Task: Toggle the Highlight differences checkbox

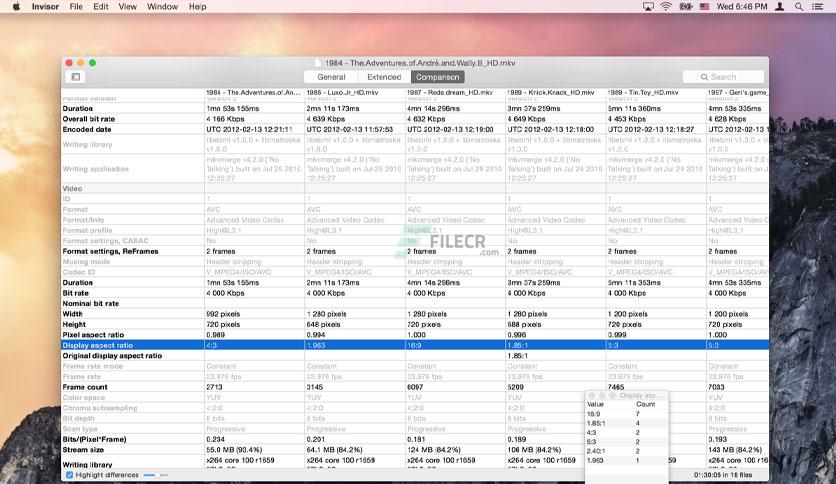Action: click(69, 474)
